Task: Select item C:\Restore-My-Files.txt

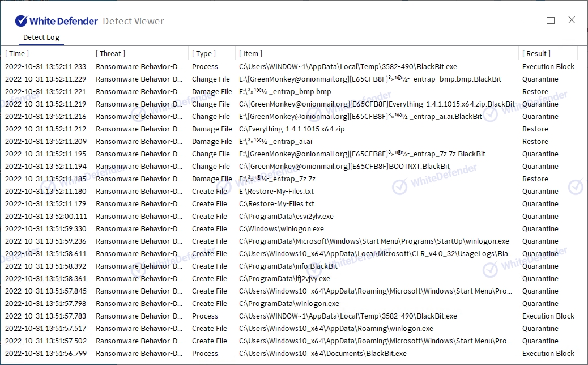Action: pos(277,203)
